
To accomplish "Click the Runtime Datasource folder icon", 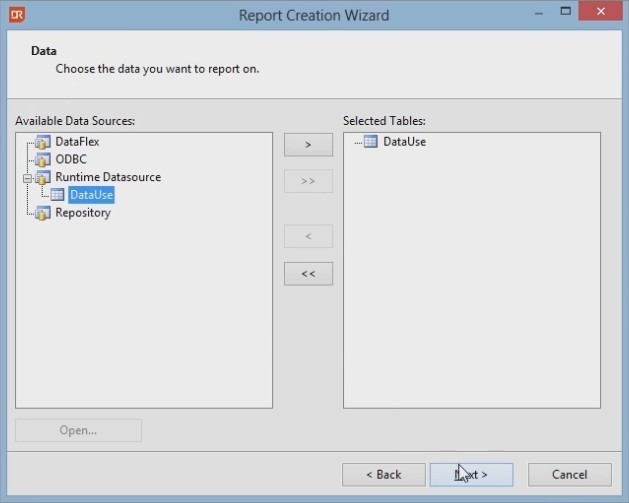I will [x=42, y=178].
